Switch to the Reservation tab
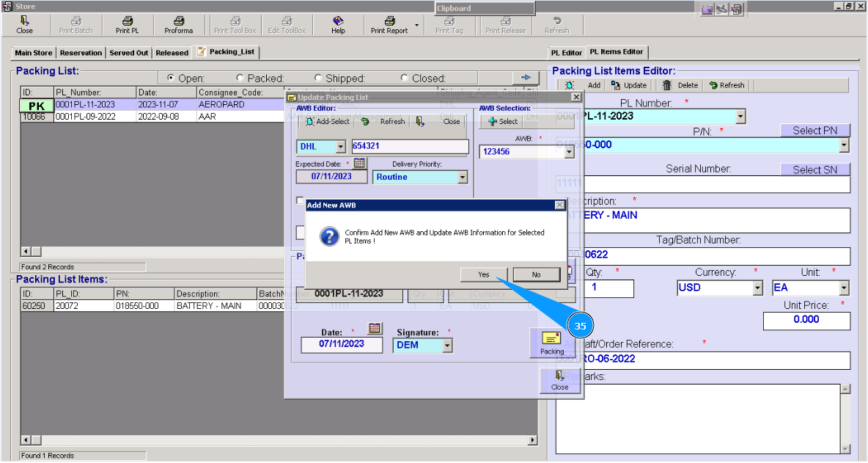Viewport: 868px width, 463px height. coord(81,53)
